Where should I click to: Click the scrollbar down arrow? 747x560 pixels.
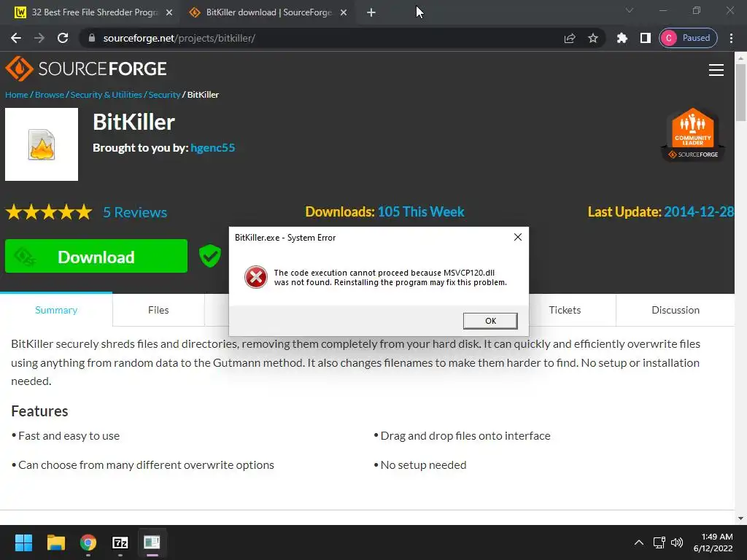point(740,518)
